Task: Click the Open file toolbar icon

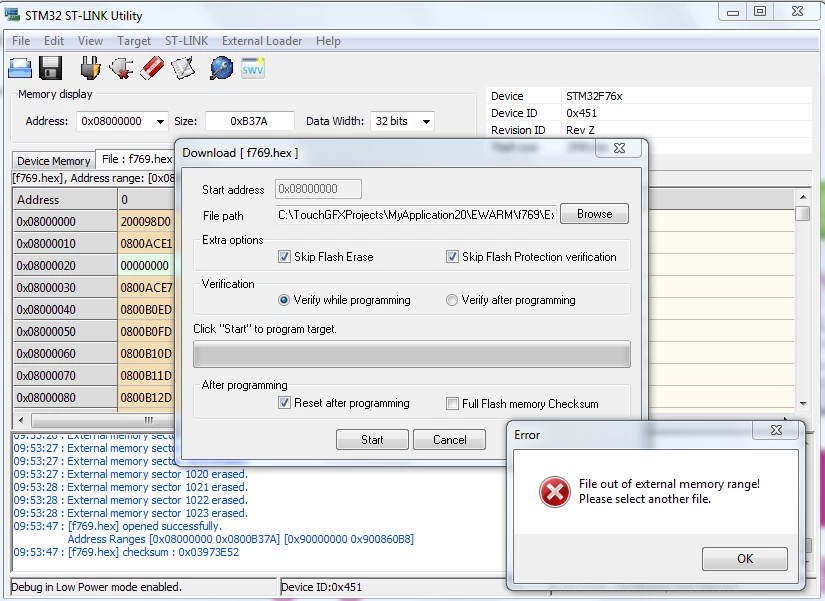Action: (x=20, y=68)
